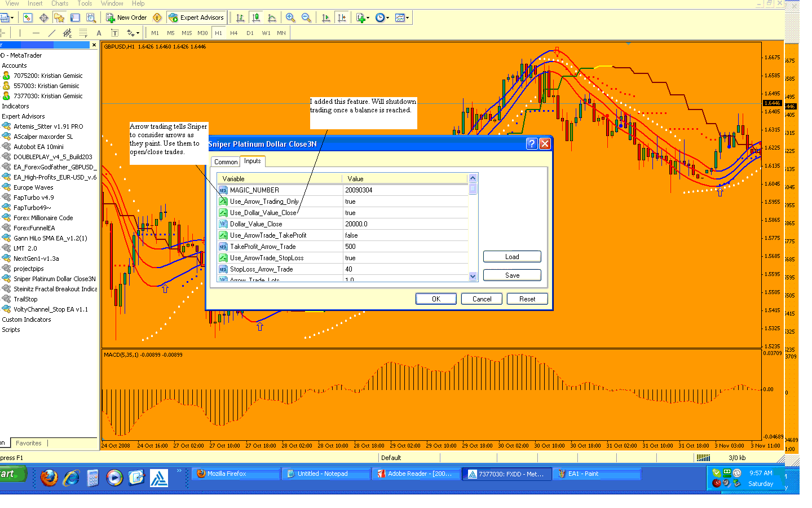812x508 pixels.
Task: Zoom in on the chart
Action: 290,17
